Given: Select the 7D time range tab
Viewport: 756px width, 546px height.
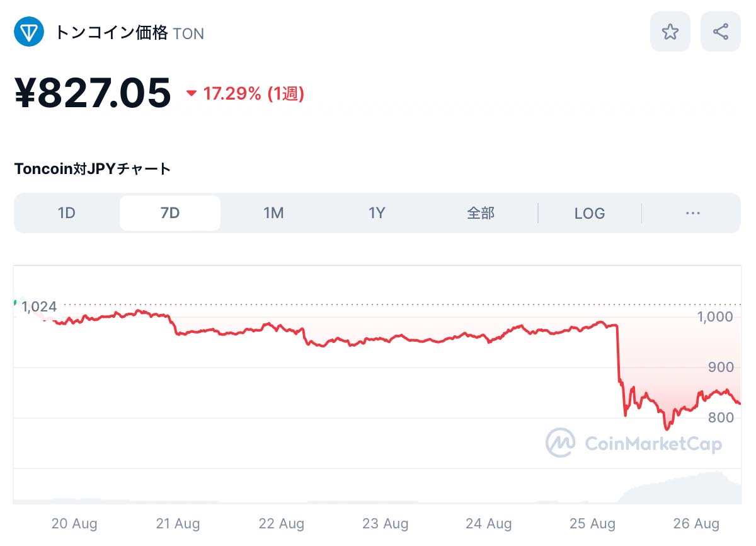Looking at the screenshot, I should 170,213.
